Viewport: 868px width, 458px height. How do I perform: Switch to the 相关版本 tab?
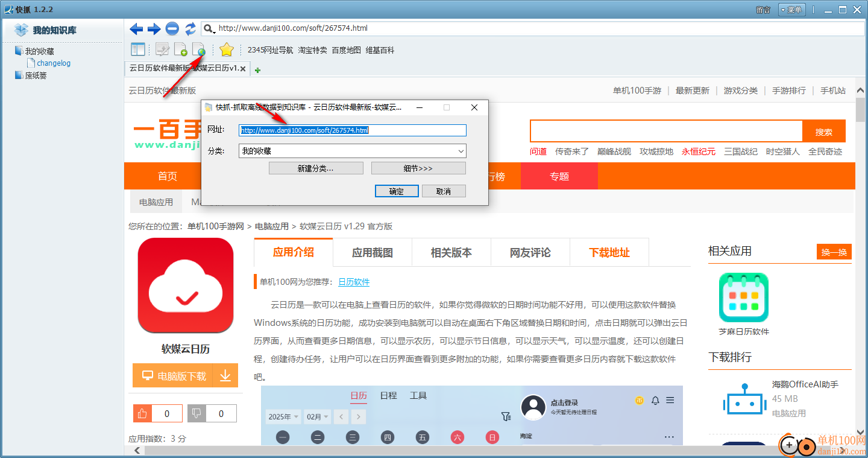point(451,253)
